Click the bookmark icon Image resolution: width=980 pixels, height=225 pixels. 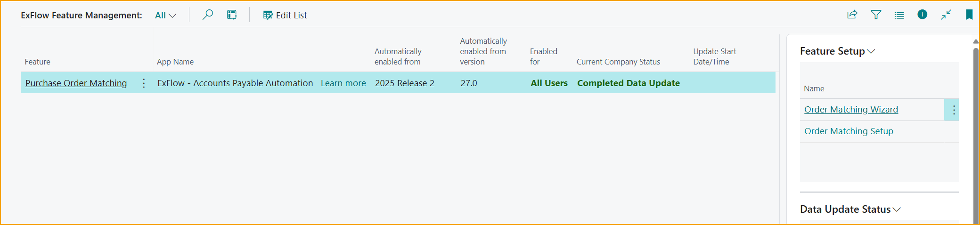tap(969, 15)
